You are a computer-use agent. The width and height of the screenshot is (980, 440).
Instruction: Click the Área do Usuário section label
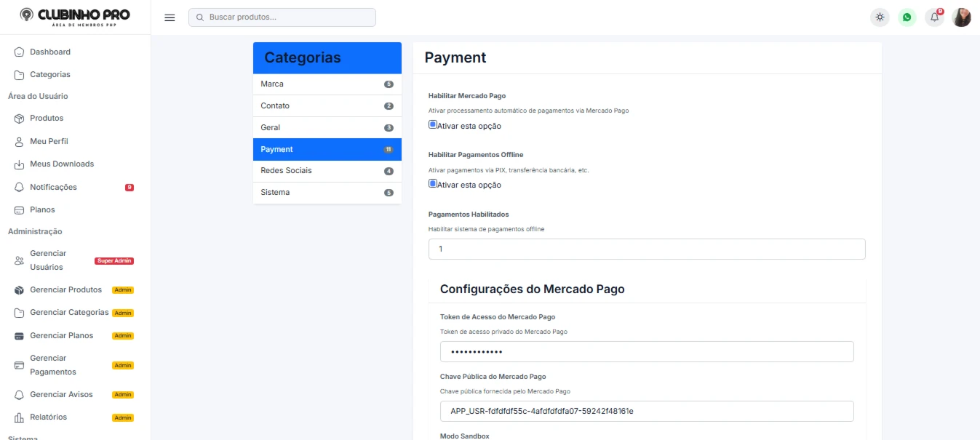point(38,96)
